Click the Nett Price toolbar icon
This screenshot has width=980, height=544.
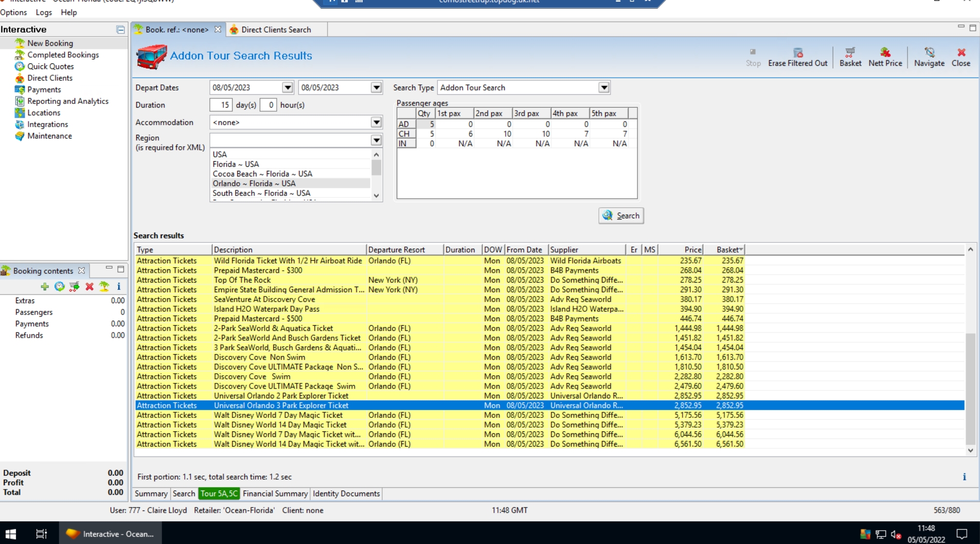pos(885,52)
